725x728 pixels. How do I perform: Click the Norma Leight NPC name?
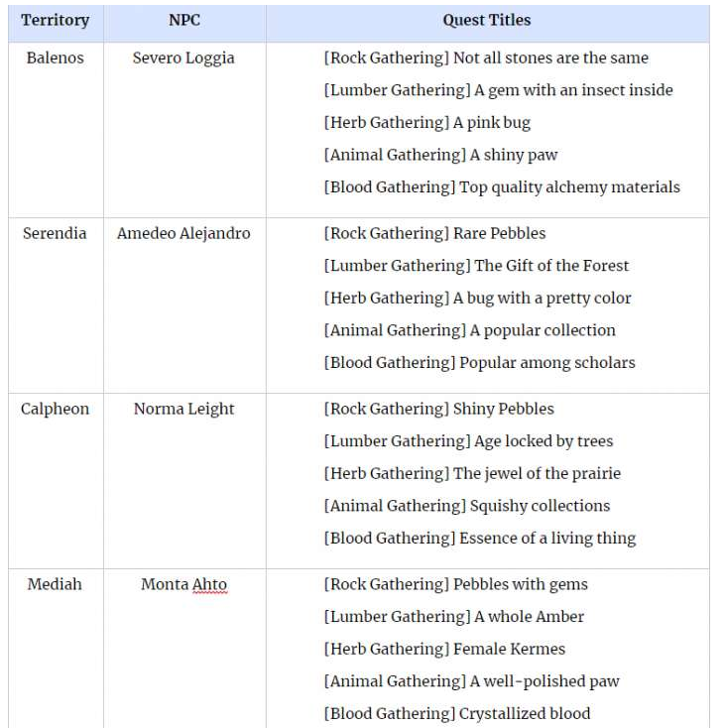coord(183,409)
